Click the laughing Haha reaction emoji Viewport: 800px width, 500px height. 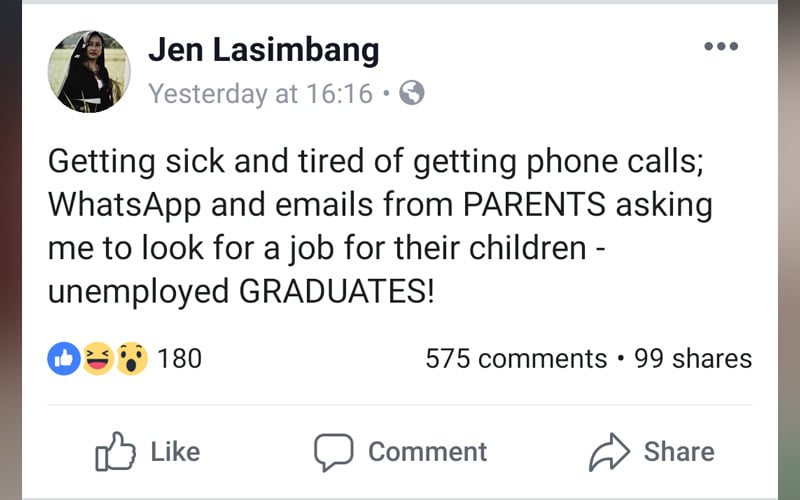[x=97, y=358]
